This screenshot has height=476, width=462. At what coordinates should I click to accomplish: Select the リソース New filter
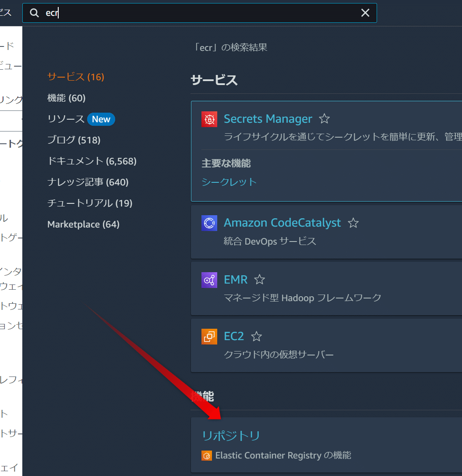(x=81, y=119)
